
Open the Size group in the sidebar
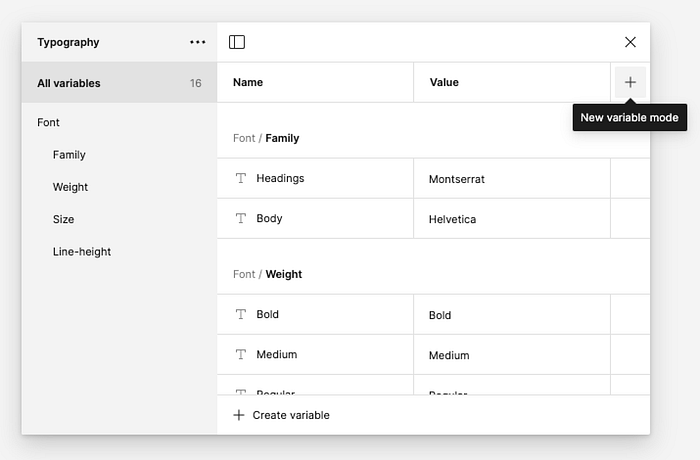point(64,219)
